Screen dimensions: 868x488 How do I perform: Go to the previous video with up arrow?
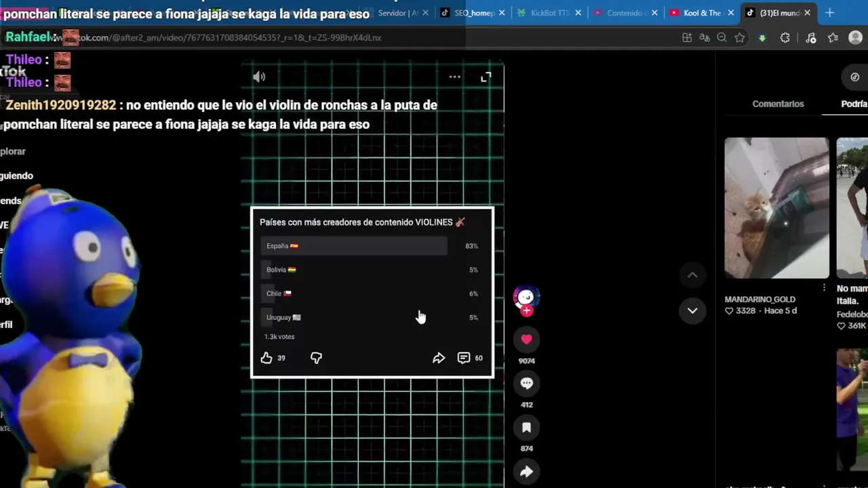pos(692,274)
